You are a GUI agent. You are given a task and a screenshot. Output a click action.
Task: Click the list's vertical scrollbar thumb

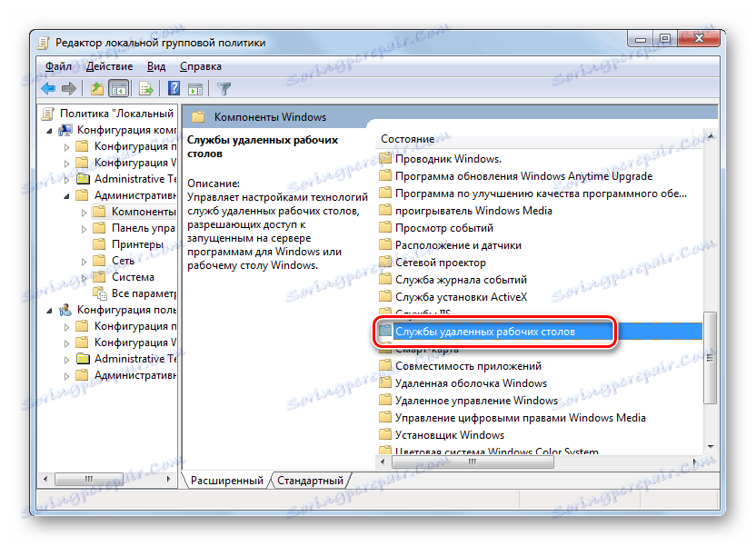pos(710,358)
